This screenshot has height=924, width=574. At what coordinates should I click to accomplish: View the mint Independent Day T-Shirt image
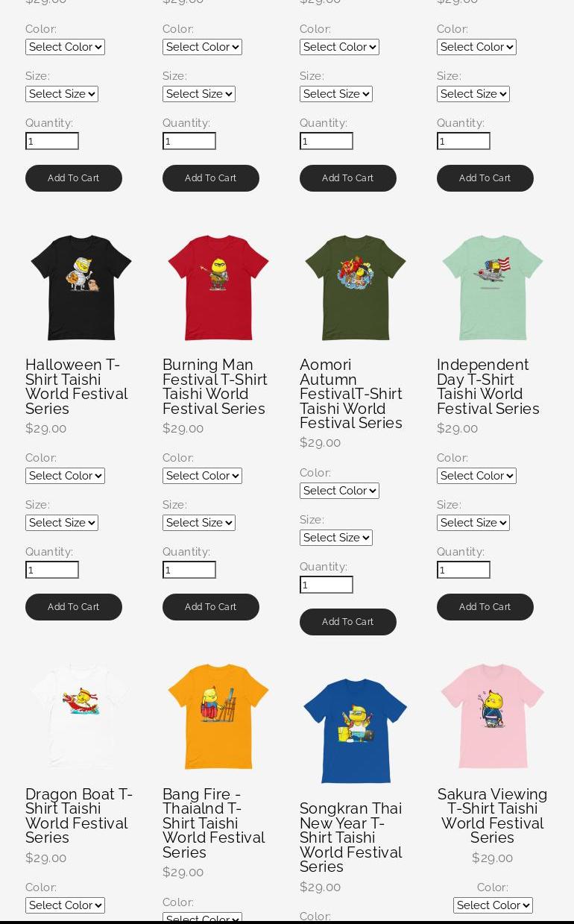click(493, 288)
